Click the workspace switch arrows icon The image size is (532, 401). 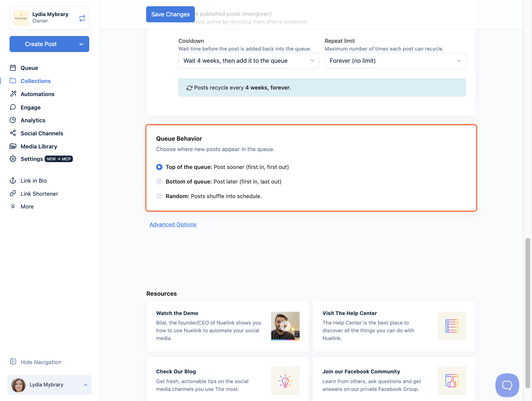[x=82, y=18]
